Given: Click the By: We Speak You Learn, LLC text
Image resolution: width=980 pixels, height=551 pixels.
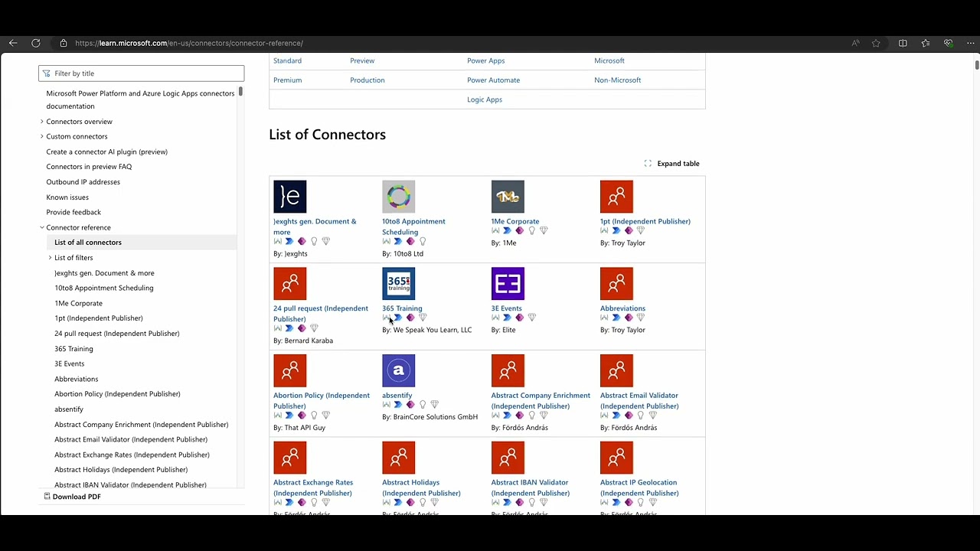Looking at the screenshot, I should click(426, 330).
